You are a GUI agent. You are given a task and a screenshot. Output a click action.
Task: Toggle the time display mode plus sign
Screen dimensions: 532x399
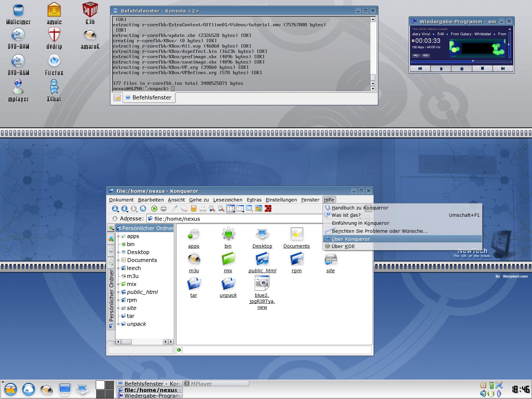[413, 41]
